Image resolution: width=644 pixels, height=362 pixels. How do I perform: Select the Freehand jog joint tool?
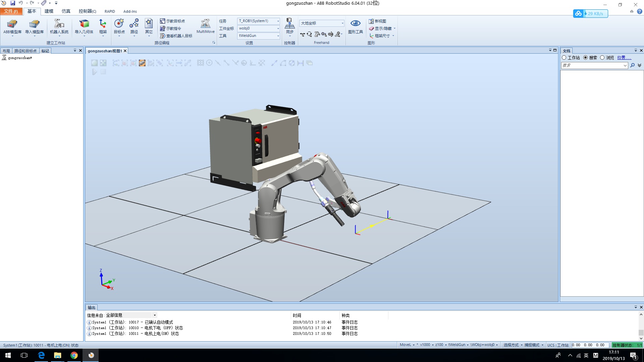tap(317, 34)
